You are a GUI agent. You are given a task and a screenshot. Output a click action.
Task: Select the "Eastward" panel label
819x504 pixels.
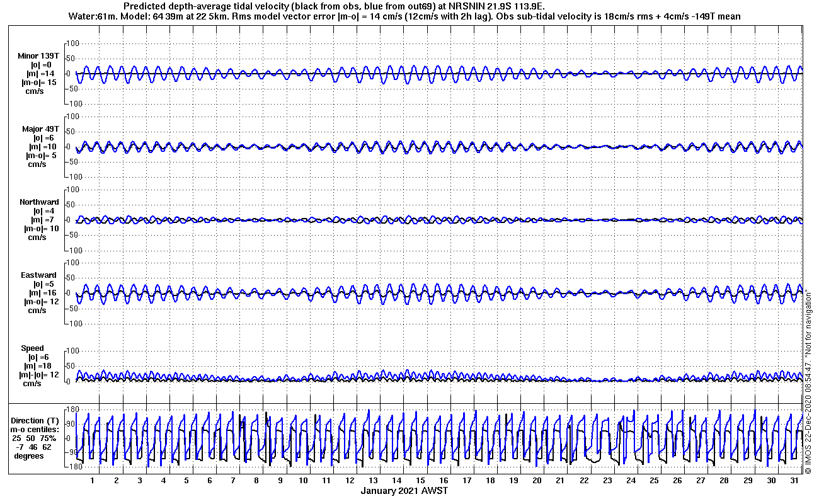pos(39,275)
